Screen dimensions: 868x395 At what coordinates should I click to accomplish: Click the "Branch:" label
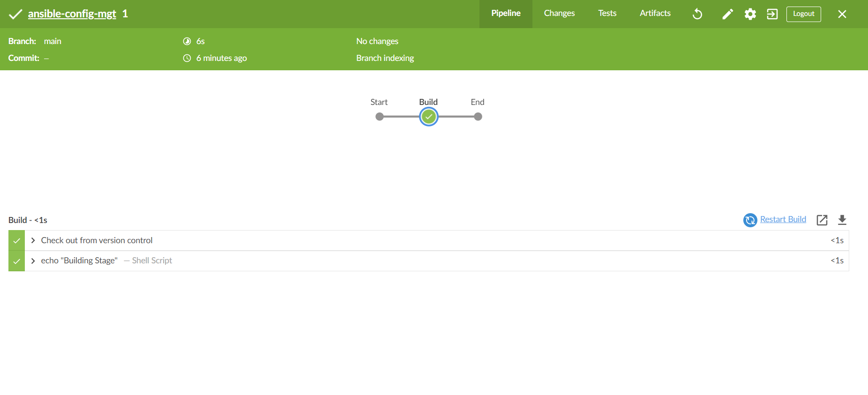22,41
